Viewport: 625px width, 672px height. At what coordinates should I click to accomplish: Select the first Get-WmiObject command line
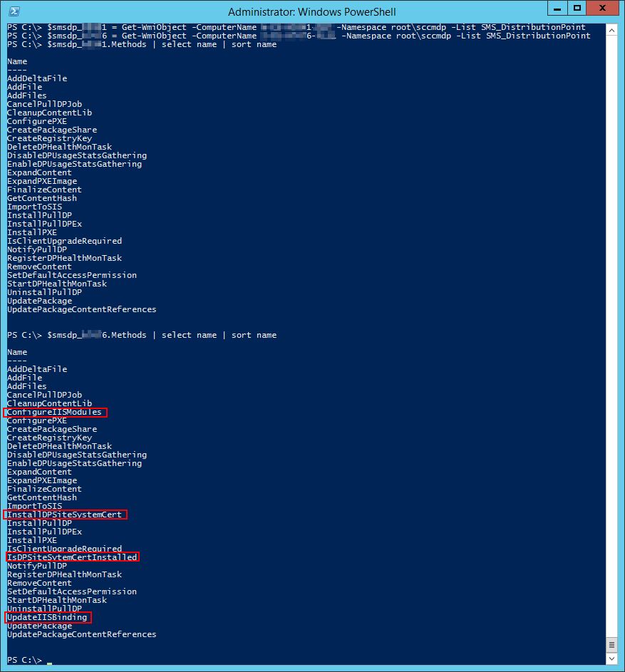(285, 26)
